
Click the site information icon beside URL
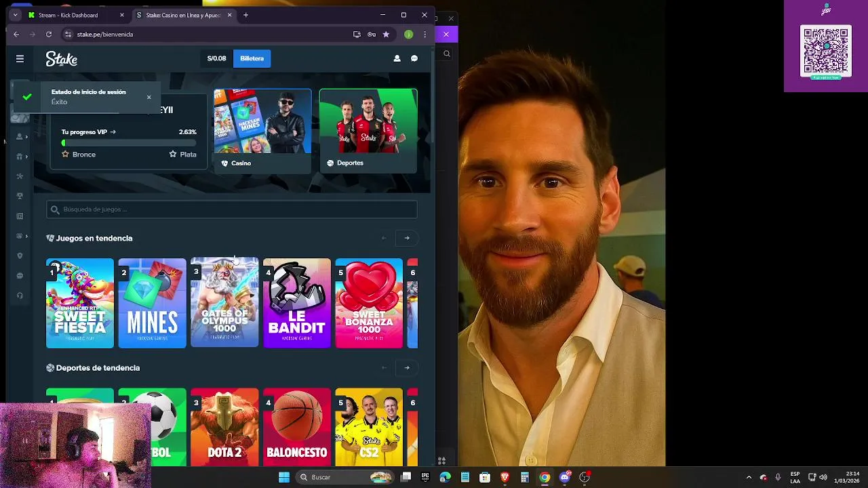(68, 34)
